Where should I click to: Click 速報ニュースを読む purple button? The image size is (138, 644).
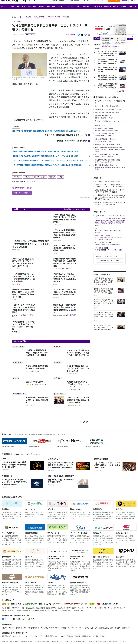22,193
